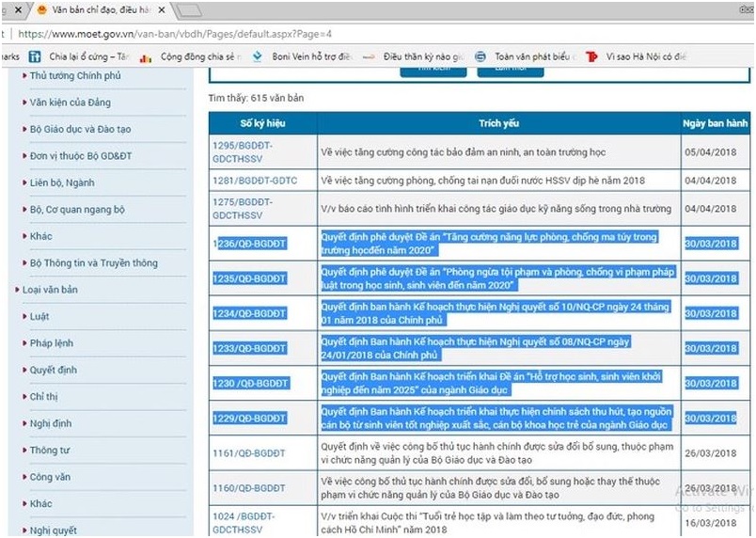
Task: Click summary 'Về việc tăng cường công tác bảo đảm an ninh'
Action: pyautogui.click(x=463, y=152)
